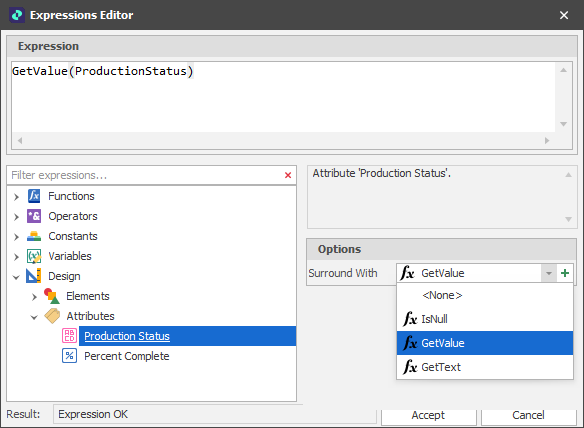
Task: Click the Variables (x) icon
Action: coord(34,256)
